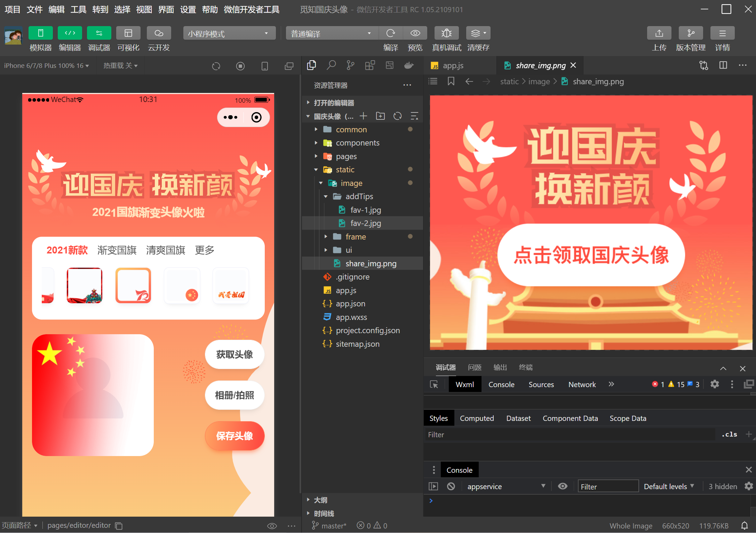The width and height of the screenshot is (756, 533).
Task: Click the 编译 compile refresh icon
Action: [391, 33]
